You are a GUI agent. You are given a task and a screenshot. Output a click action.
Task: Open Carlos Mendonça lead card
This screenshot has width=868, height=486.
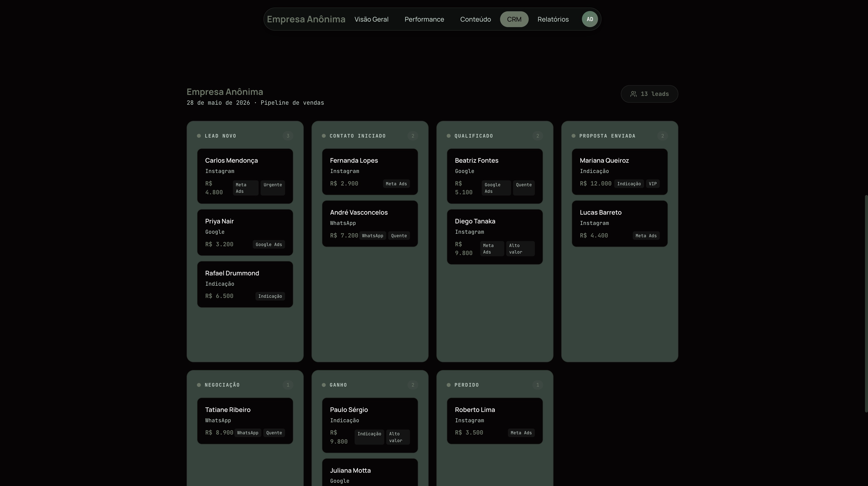[x=245, y=176]
